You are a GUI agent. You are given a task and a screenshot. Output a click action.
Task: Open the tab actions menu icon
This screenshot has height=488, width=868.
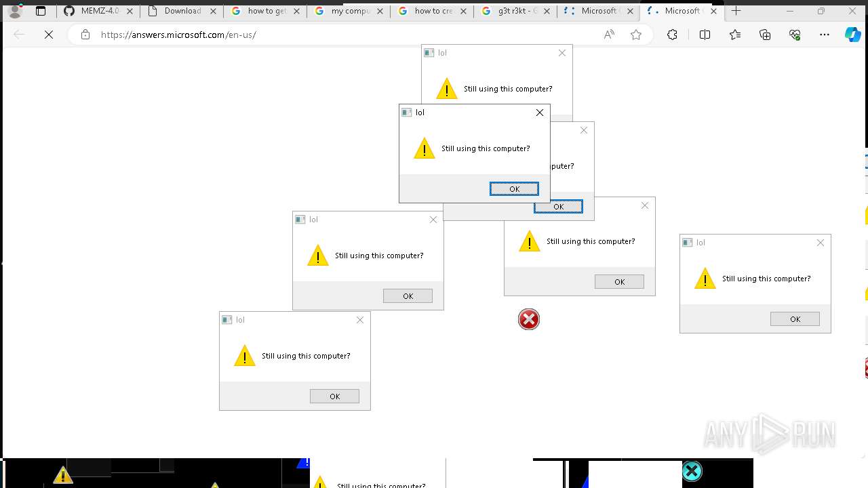pos(41,11)
